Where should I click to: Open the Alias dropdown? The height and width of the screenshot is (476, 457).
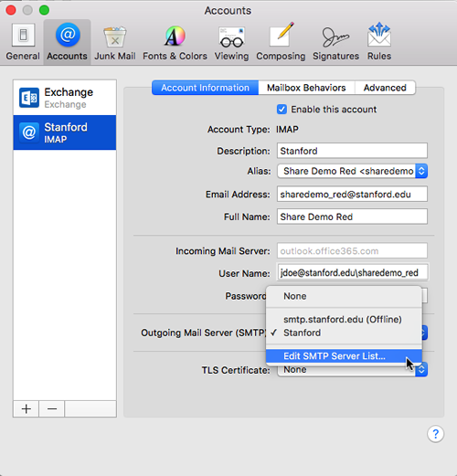(352, 171)
